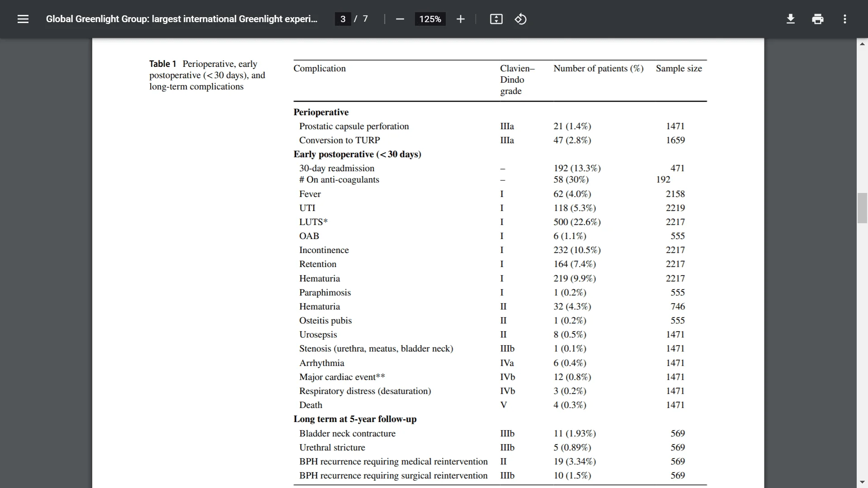Viewport: 868px width, 488px height.
Task: Click the 'Osteitis pubis' row label
Action: (x=325, y=320)
